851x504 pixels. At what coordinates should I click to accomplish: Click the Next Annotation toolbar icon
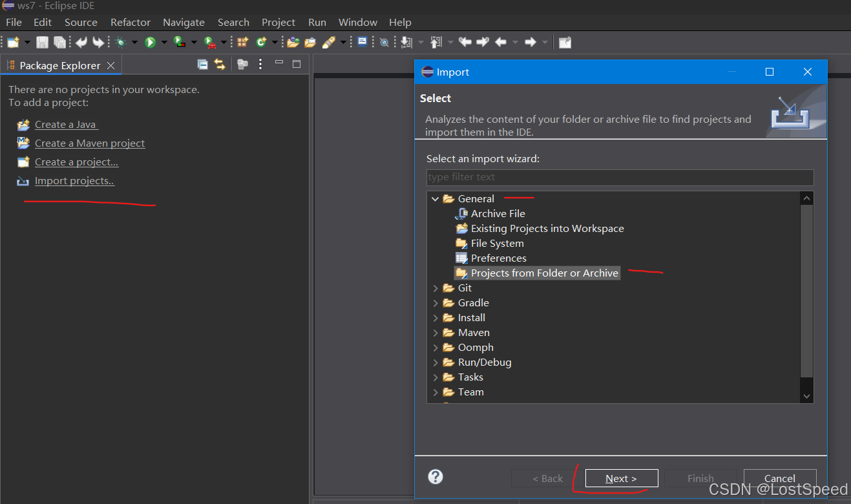pyautogui.click(x=406, y=42)
